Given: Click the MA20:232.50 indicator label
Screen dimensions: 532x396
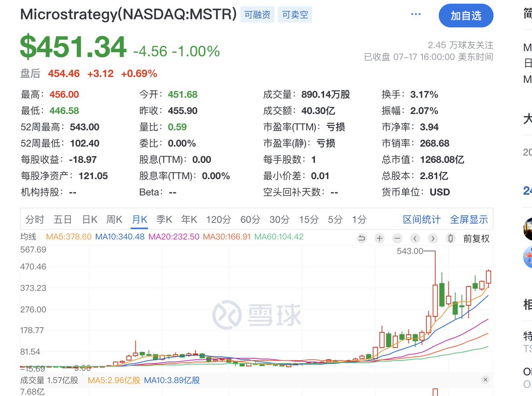Looking at the screenshot, I should (174, 237).
